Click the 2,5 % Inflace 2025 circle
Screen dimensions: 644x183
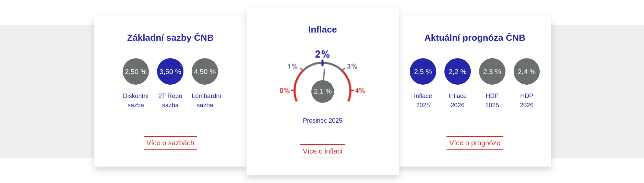pyautogui.click(x=423, y=71)
